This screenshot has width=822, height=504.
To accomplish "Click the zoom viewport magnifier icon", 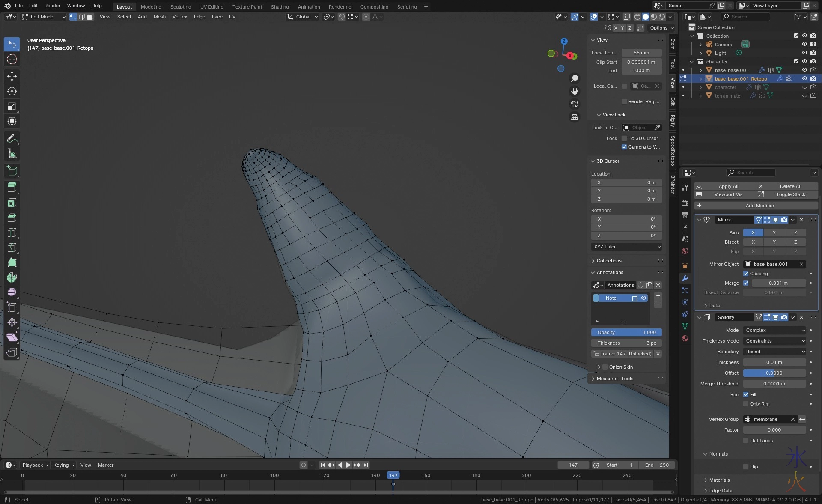I will point(575,78).
